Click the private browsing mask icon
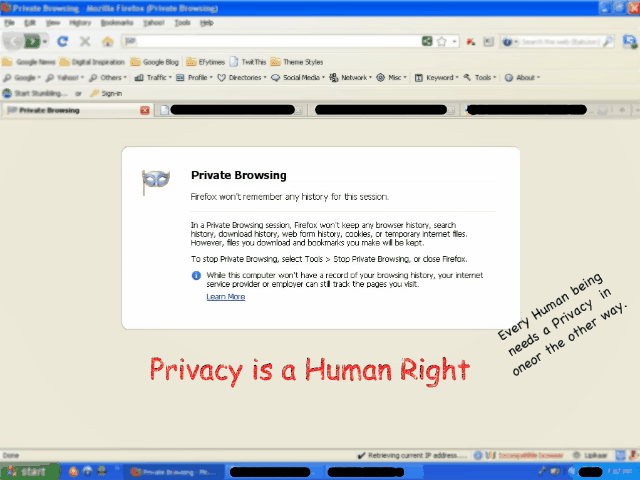Viewport: 640px width, 480px height. click(156, 182)
